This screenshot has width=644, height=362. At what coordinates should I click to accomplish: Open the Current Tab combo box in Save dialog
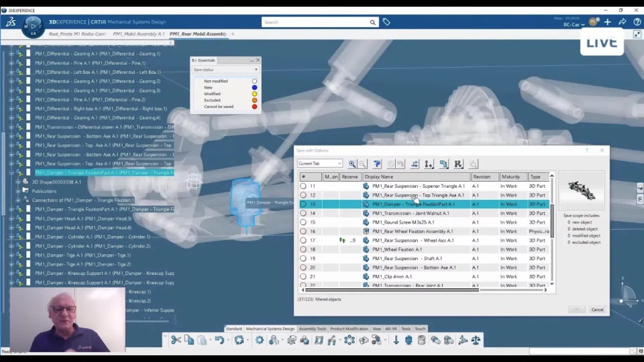point(319,164)
